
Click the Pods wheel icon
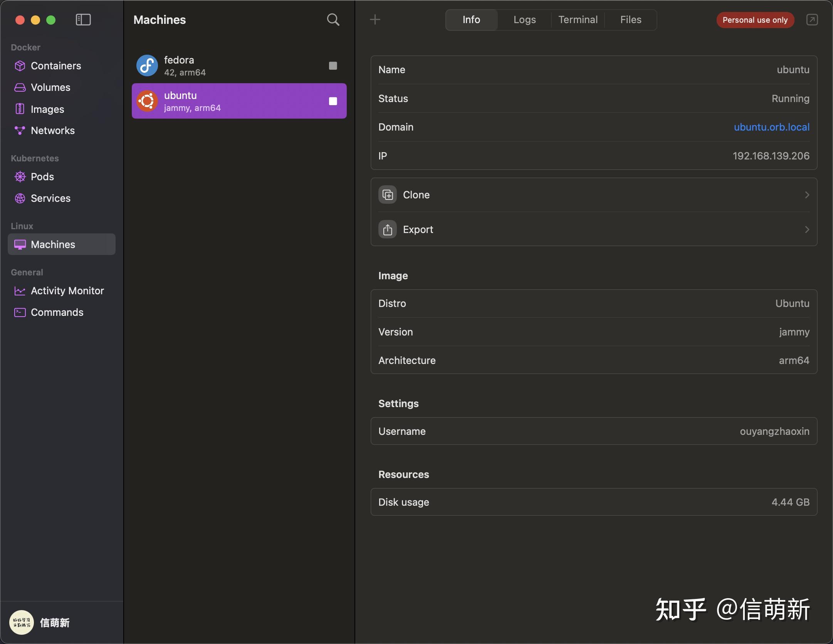(x=20, y=177)
